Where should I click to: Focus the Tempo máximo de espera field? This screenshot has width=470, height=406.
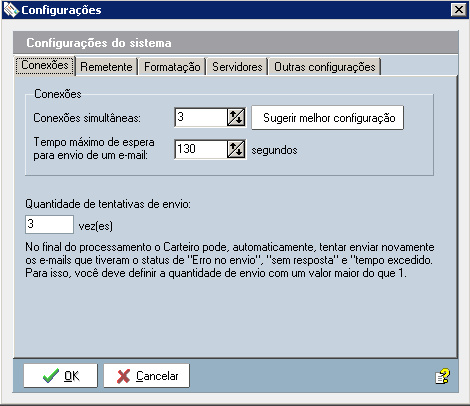coord(201,149)
